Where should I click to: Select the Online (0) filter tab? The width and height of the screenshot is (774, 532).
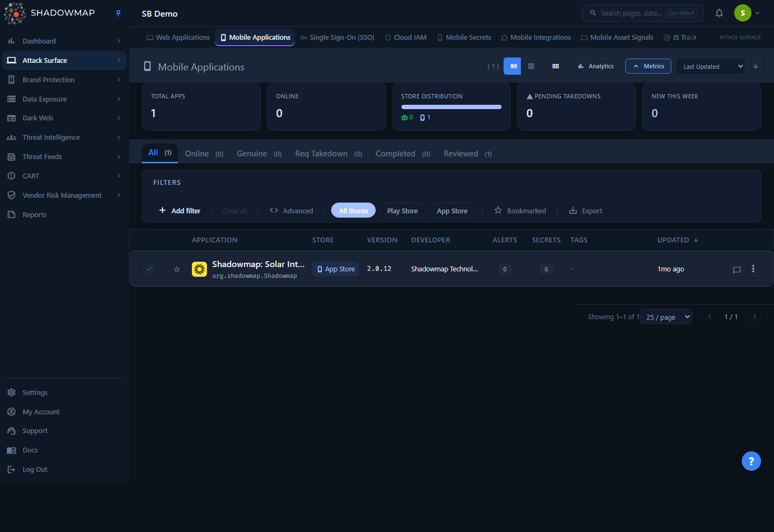pos(204,154)
